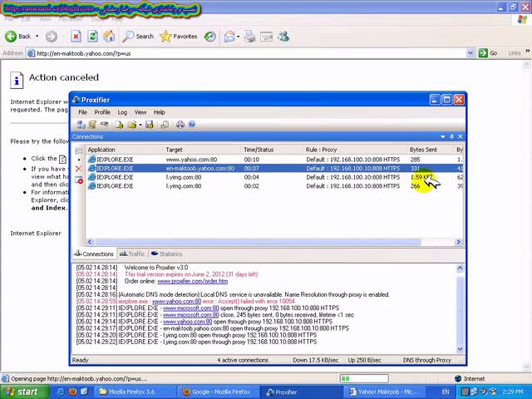Click the Go button
The image size is (532, 399).
(x=488, y=53)
